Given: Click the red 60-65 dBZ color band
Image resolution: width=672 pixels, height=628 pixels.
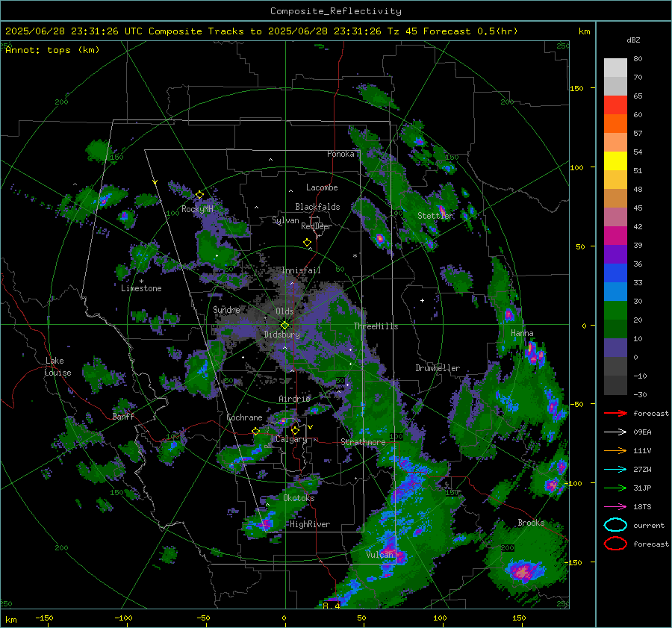Looking at the screenshot, I should (x=615, y=105).
